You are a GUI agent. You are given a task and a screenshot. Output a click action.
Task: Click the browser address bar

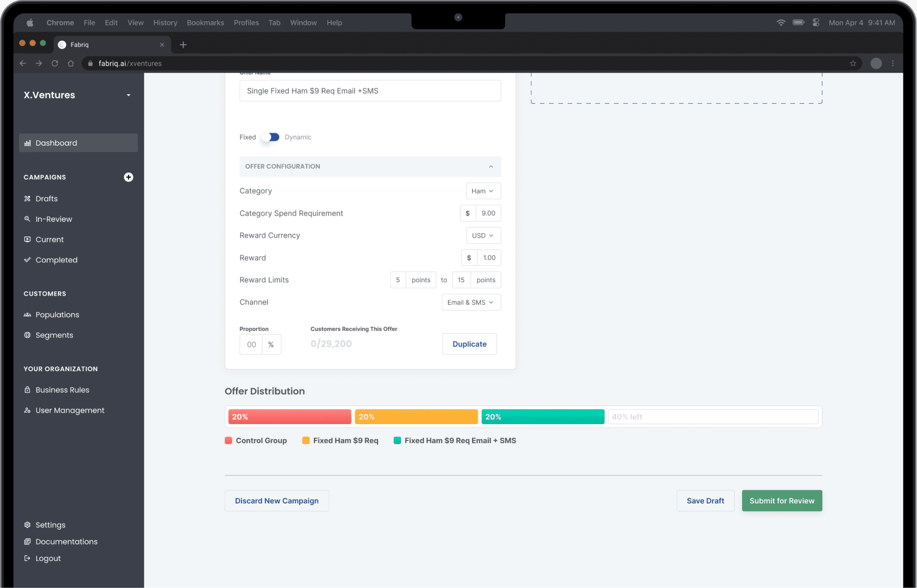472,64
